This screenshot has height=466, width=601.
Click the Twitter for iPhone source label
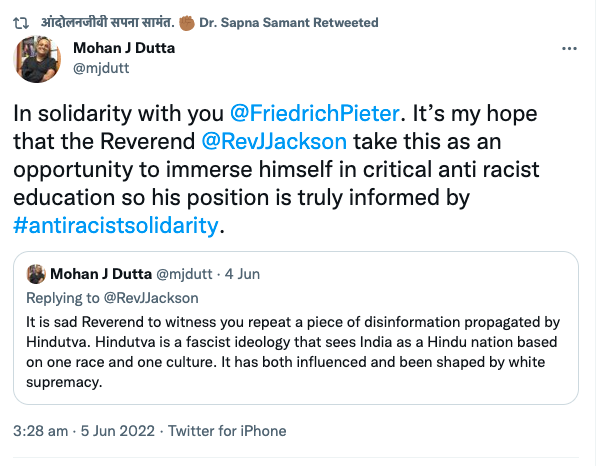click(x=226, y=431)
